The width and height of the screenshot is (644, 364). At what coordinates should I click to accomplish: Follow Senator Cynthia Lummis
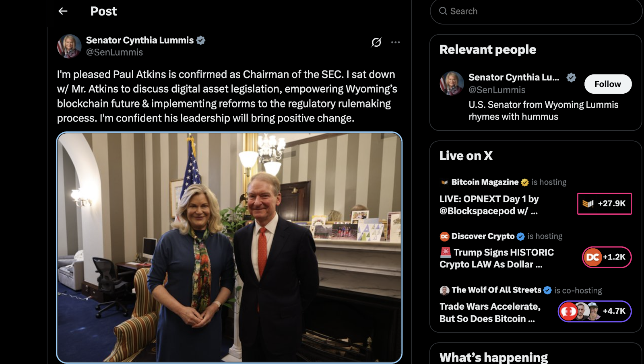pos(607,84)
